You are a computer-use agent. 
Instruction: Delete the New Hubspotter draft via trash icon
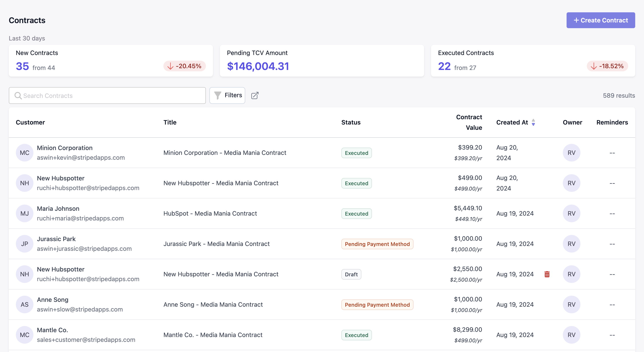click(547, 274)
